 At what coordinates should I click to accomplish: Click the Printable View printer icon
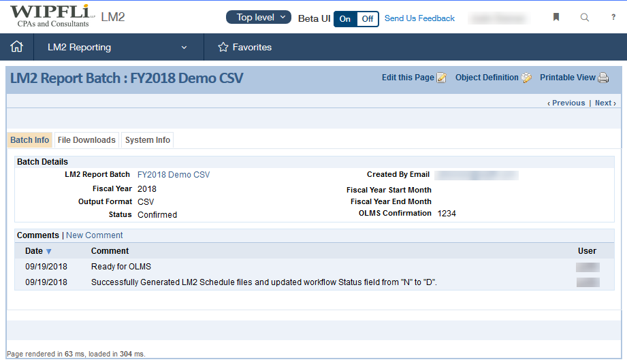pos(603,78)
